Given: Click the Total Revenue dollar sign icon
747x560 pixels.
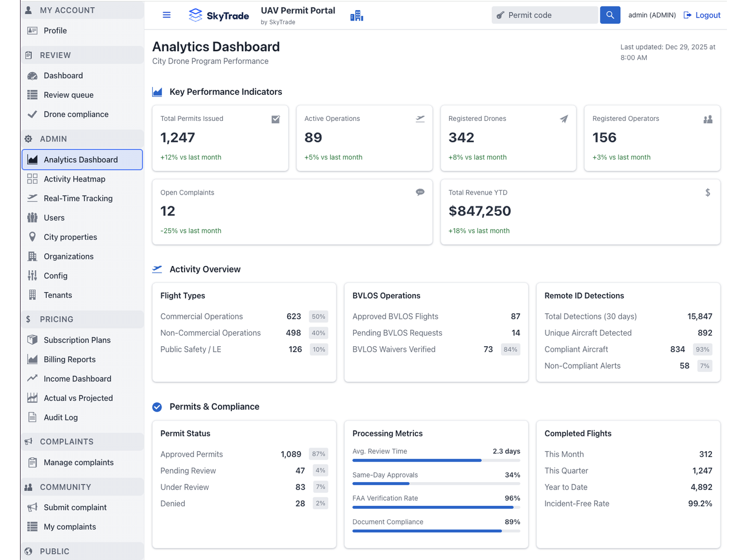Looking at the screenshot, I should click(x=707, y=192).
